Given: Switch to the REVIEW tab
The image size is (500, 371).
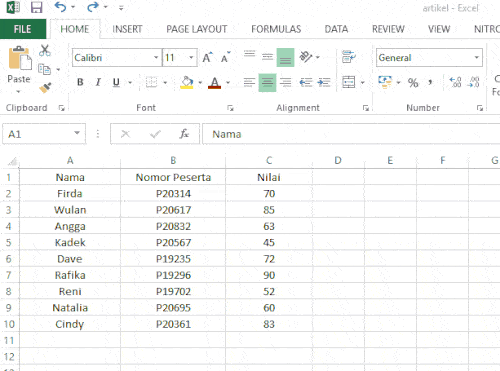Looking at the screenshot, I should [388, 29].
